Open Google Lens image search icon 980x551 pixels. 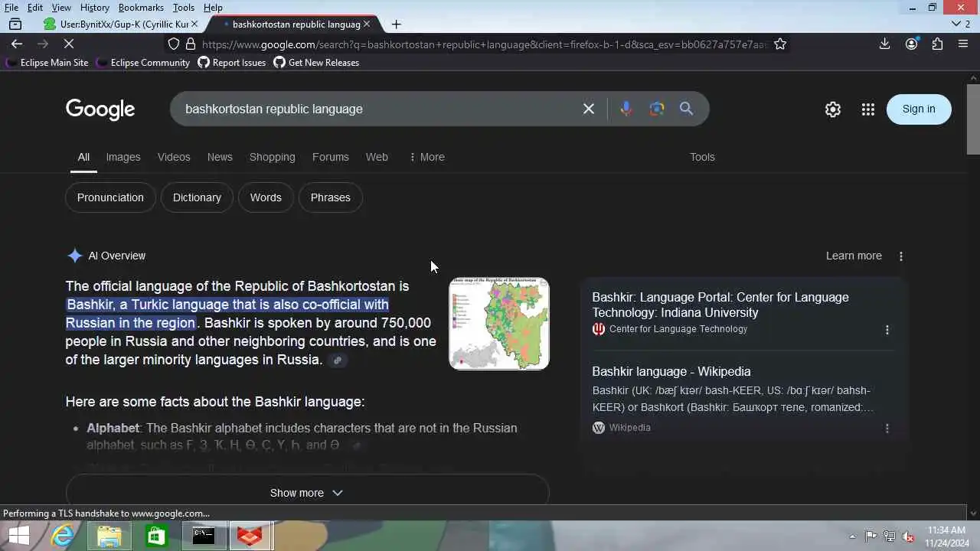(x=657, y=109)
